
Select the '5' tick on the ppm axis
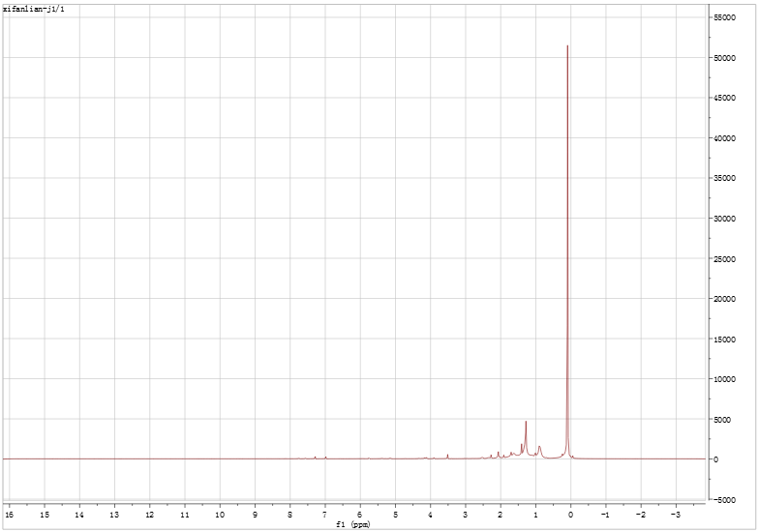coord(395,515)
